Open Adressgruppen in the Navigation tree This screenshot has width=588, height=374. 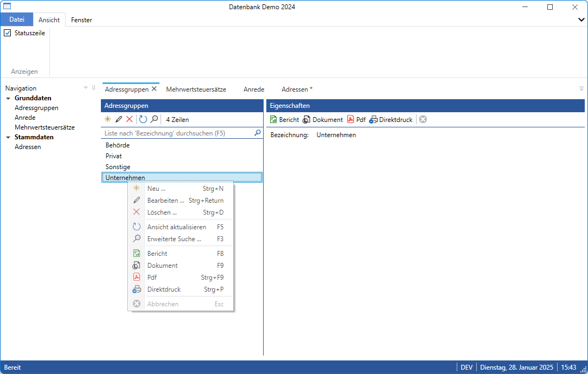coord(36,108)
